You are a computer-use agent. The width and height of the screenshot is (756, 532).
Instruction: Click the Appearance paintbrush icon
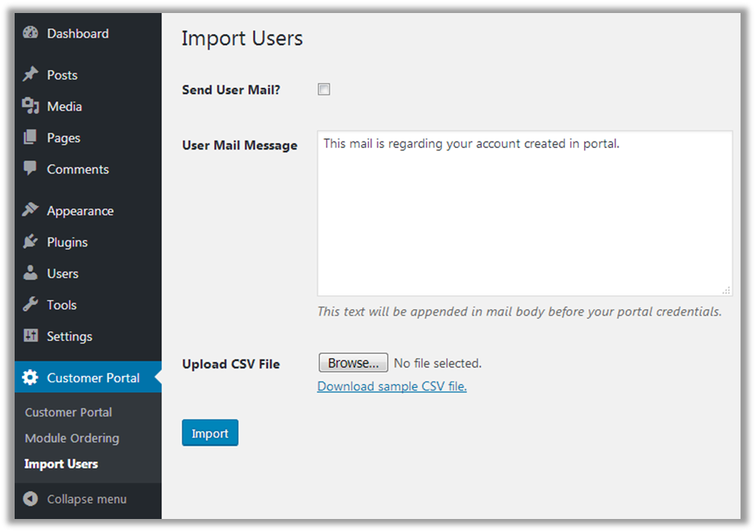pyautogui.click(x=31, y=211)
